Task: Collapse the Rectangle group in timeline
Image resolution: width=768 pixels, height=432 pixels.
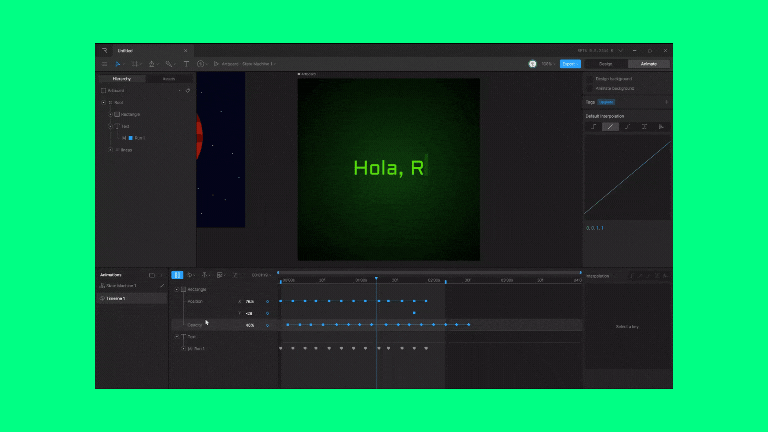Action: (176, 290)
